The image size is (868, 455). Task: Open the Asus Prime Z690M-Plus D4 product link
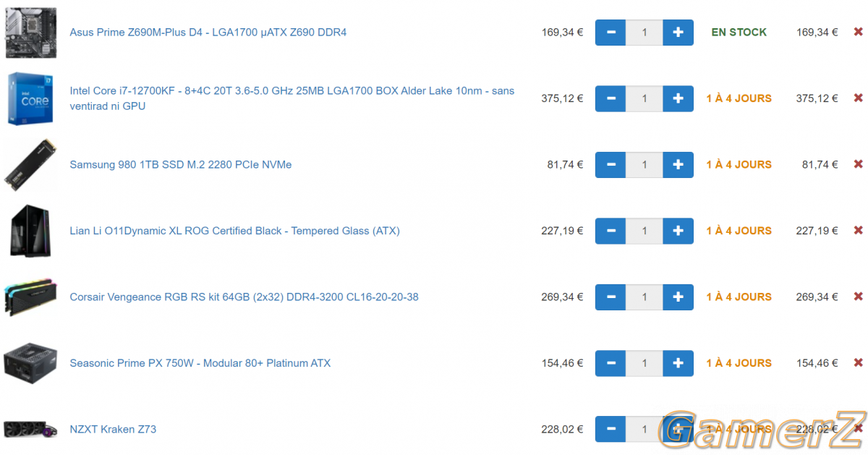tap(208, 33)
